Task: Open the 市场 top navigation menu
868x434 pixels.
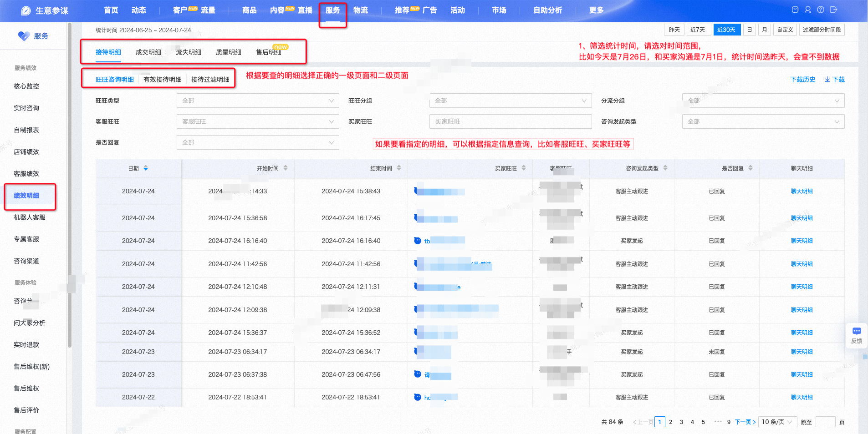Action: 499,10
